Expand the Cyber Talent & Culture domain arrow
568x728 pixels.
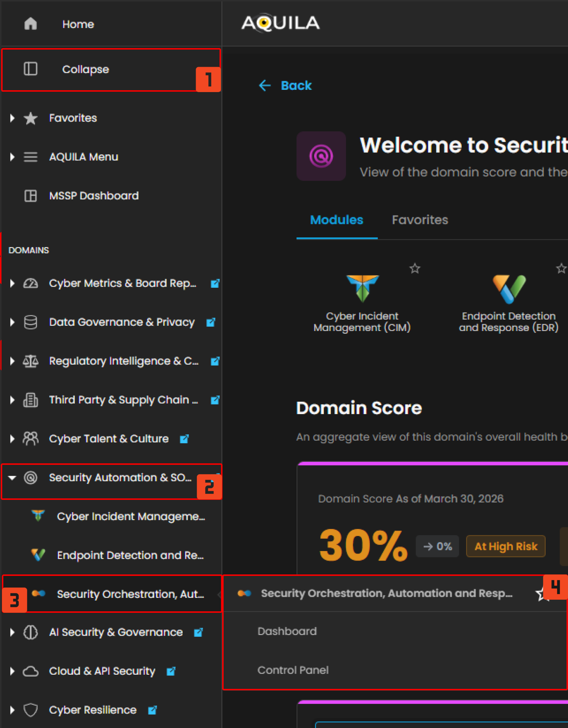click(12, 439)
